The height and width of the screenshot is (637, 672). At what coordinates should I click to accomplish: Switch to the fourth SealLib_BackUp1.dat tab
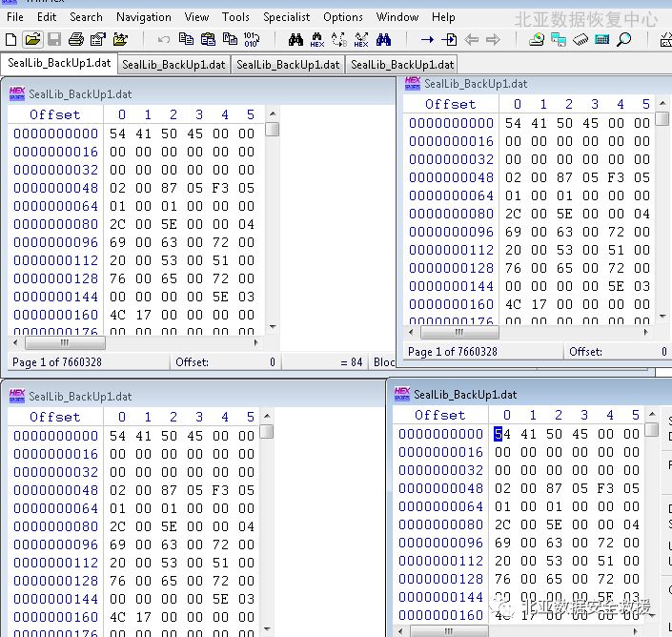click(402, 65)
